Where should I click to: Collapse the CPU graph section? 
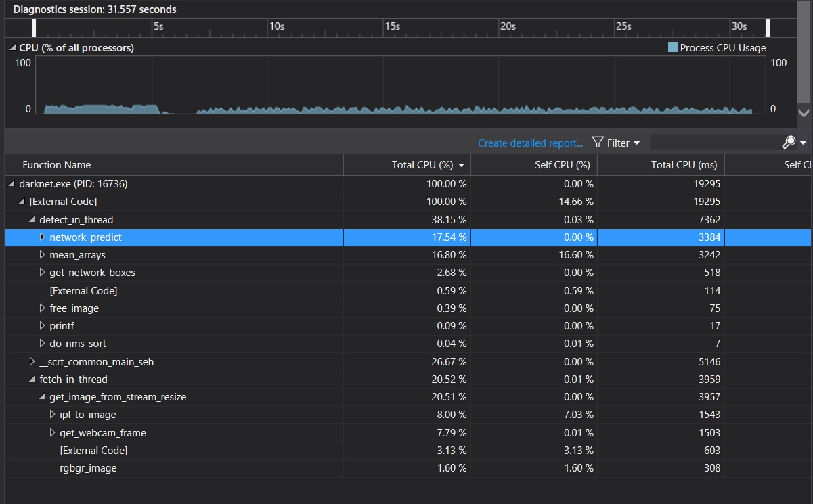tap(12, 48)
